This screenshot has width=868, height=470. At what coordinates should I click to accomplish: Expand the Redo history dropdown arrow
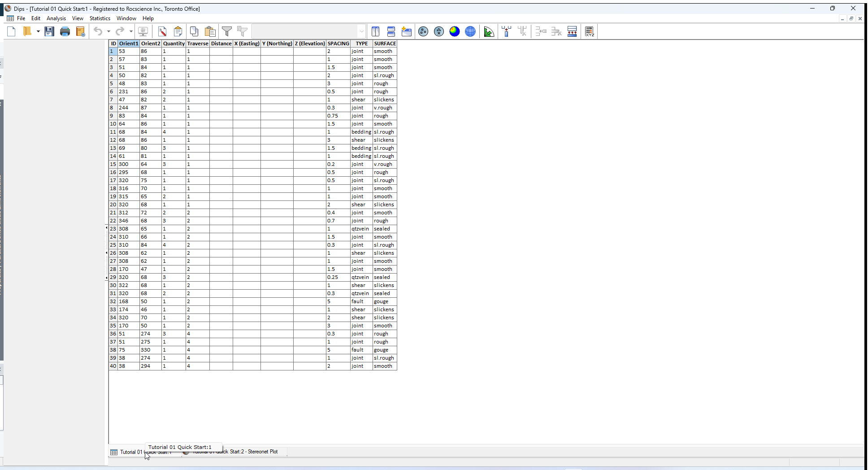tap(130, 31)
